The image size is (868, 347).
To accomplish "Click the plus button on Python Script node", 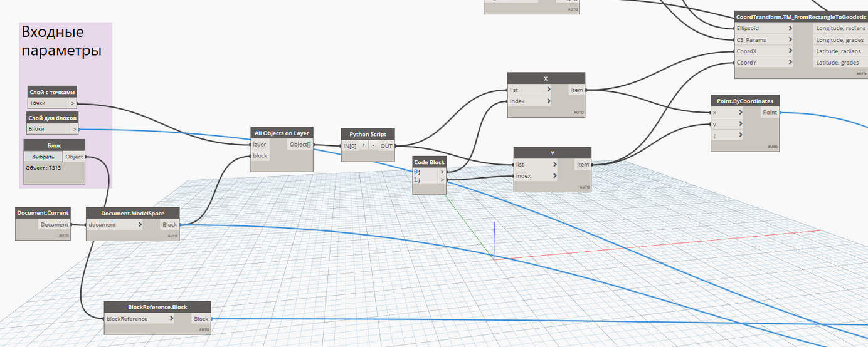I will [364, 145].
